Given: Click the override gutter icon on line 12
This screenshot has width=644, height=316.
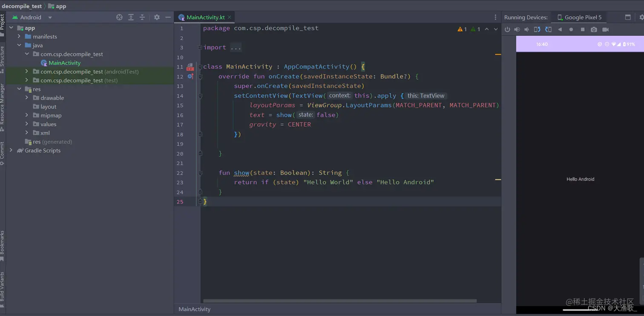Looking at the screenshot, I should click(x=190, y=76).
